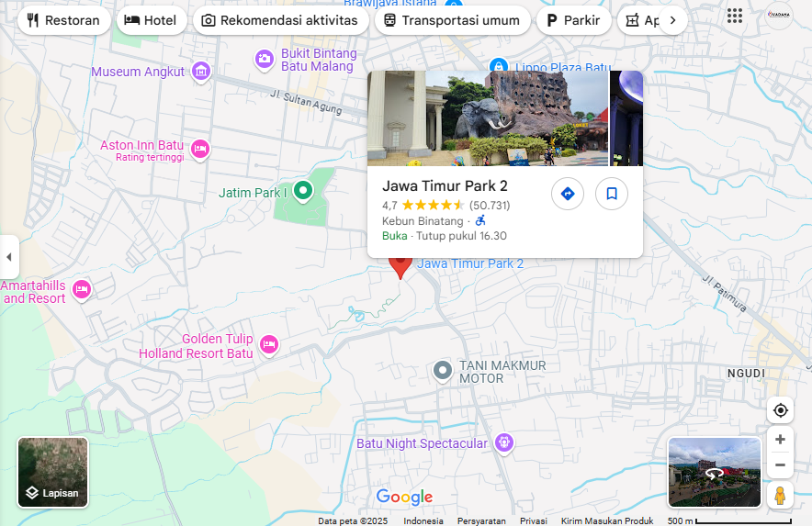Center map on my location
Screen dimensions: 812x526
click(780, 410)
